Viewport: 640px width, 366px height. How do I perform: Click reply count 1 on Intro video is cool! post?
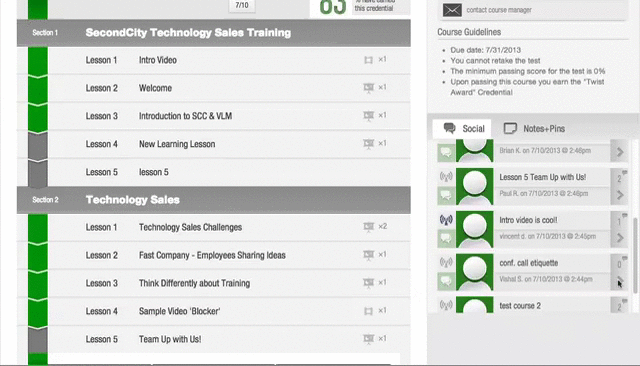[x=620, y=221]
